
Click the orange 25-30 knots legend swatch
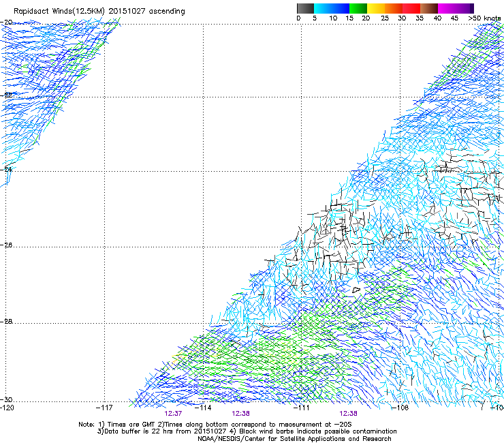coord(394,8)
